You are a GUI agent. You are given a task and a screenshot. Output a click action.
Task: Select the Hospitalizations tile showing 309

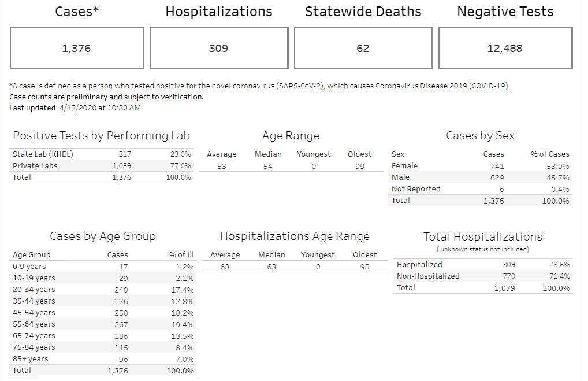(218, 49)
